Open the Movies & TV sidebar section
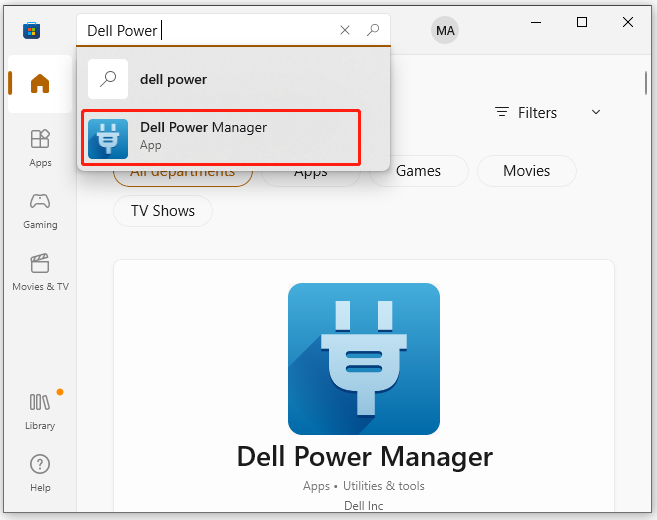657x520 pixels. (x=40, y=272)
